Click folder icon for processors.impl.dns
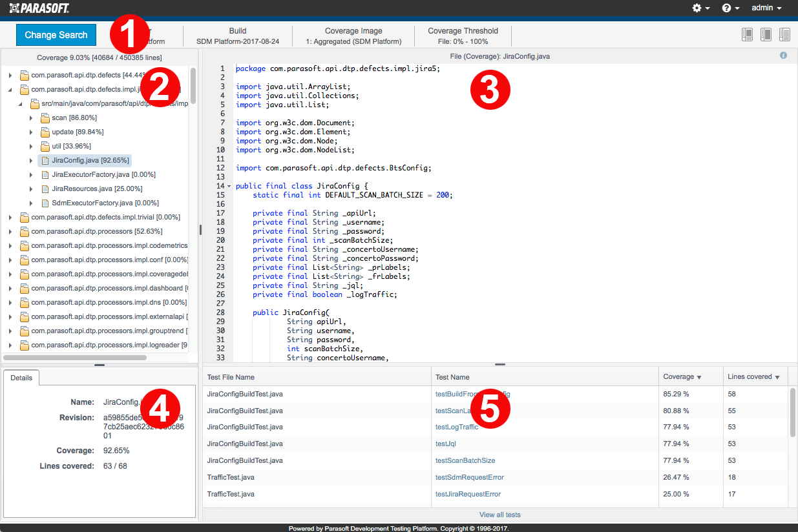The height and width of the screenshot is (532, 798). (x=25, y=302)
